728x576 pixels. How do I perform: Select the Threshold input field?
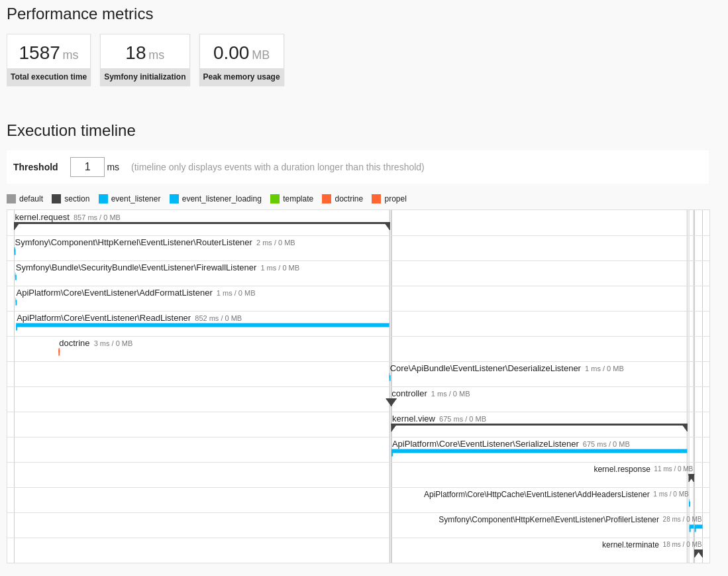click(x=87, y=167)
